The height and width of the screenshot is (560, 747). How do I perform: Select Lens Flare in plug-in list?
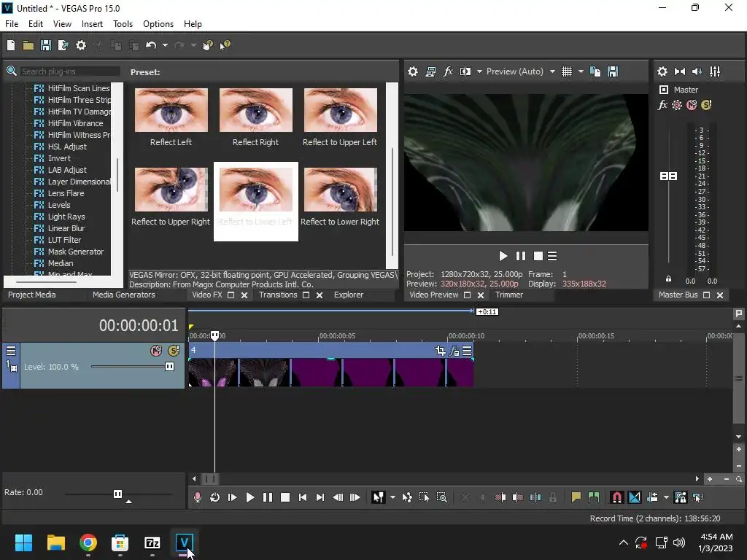click(66, 193)
